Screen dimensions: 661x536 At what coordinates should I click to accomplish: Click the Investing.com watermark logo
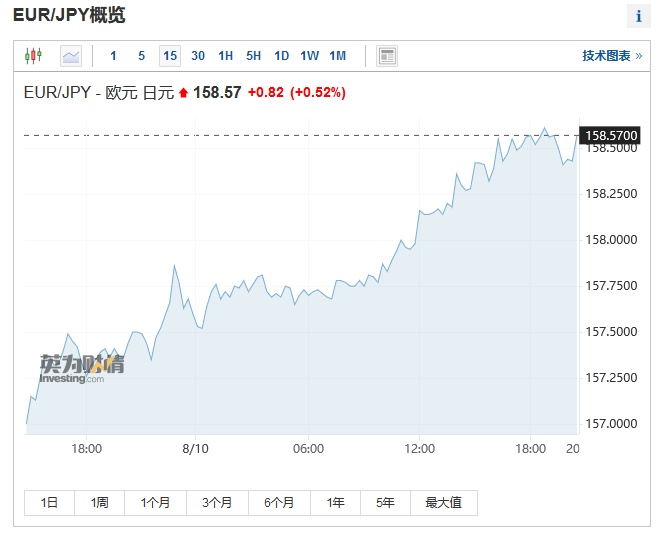click(82, 368)
